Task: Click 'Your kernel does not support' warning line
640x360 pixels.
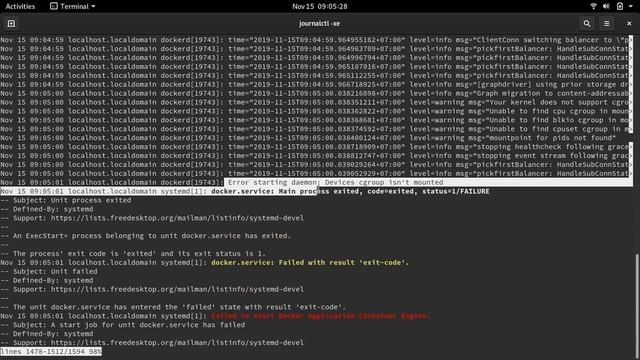Action: point(316,102)
